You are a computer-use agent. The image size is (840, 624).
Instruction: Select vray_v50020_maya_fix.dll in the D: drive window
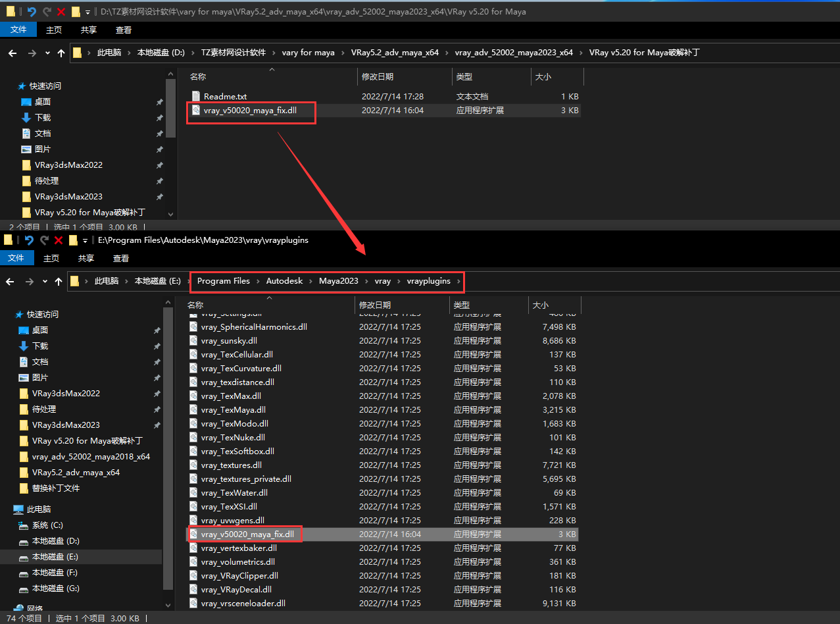[250, 111]
